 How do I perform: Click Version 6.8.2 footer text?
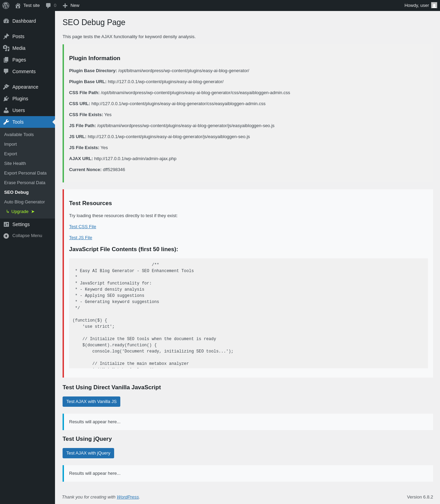pos(420,497)
